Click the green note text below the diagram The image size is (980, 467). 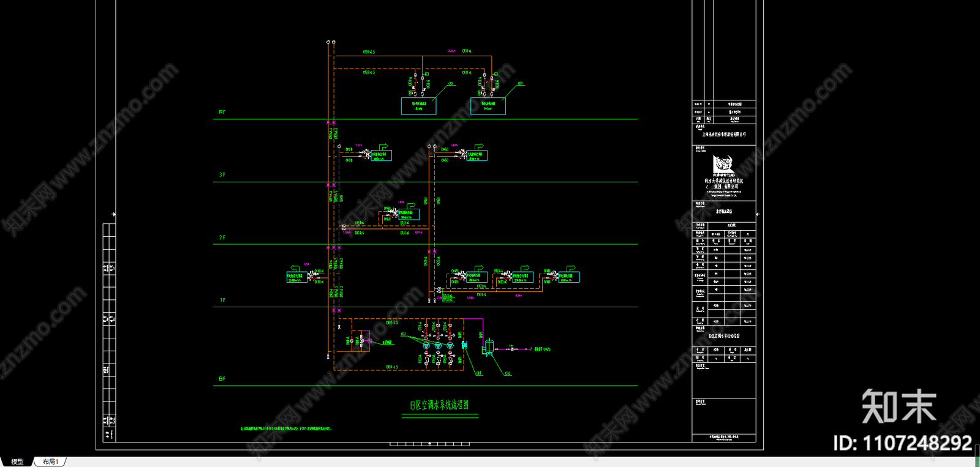(x=286, y=428)
